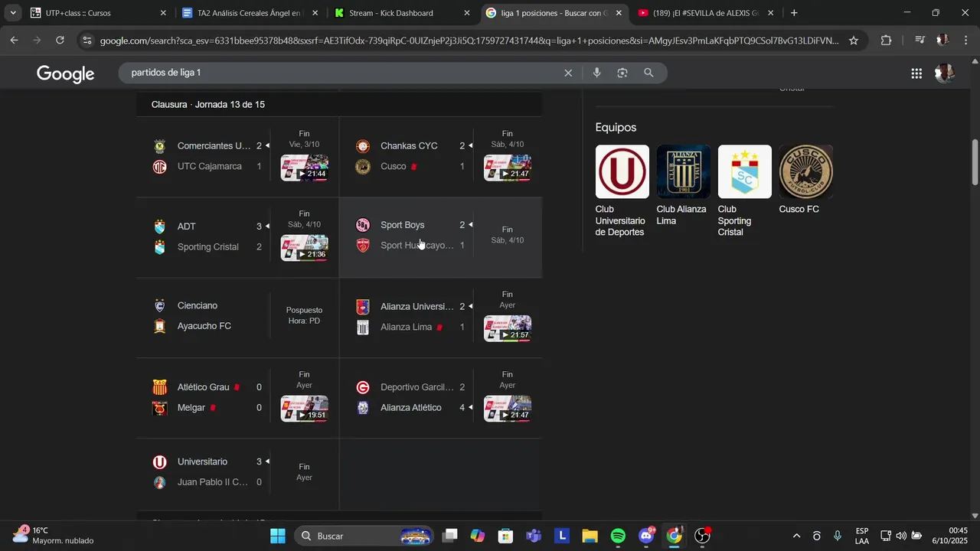Screen dimensions: 980x551
Task: Switch to the TA2 Análisis Cereales document tab
Action: pyautogui.click(x=250, y=13)
